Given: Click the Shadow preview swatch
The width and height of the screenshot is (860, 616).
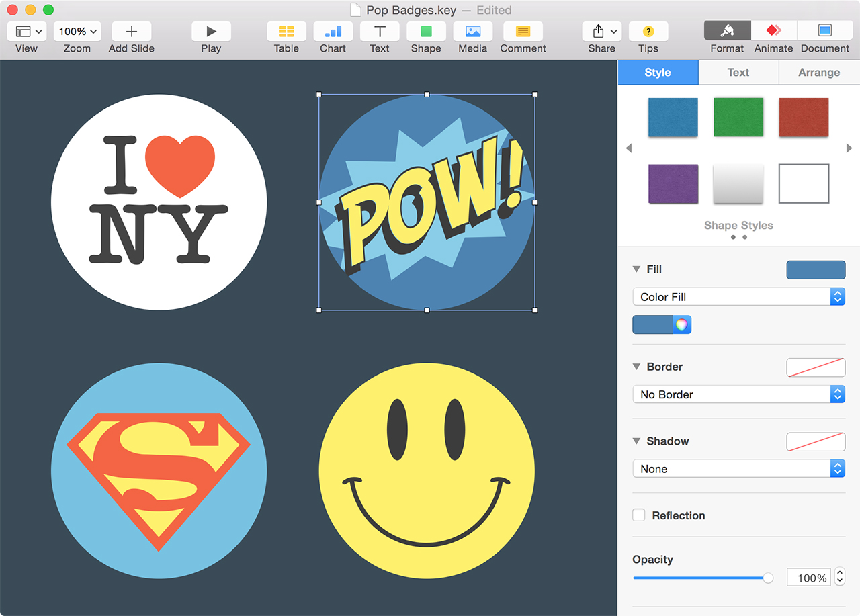Looking at the screenshot, I should (816, 441).
